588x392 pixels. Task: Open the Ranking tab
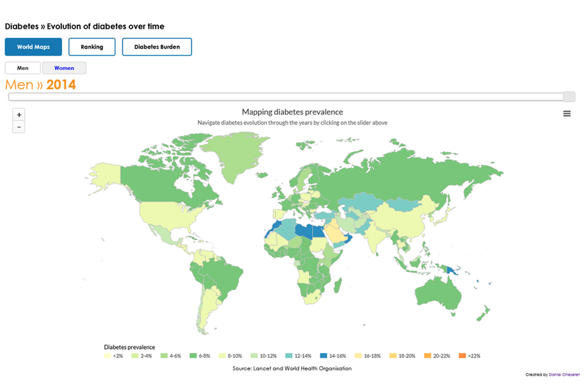tap(92, 47)
